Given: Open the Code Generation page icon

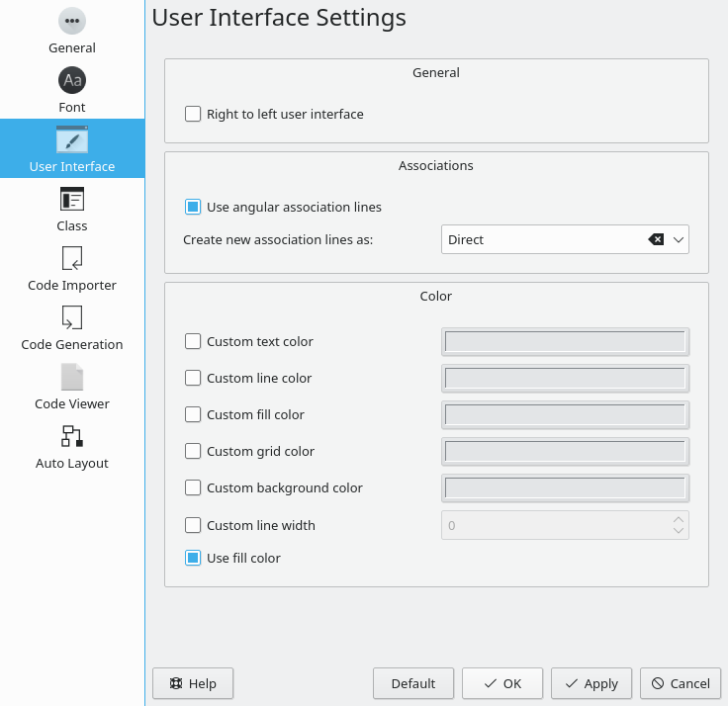Looking at the screenshot, I should click(x=72, y=317).
